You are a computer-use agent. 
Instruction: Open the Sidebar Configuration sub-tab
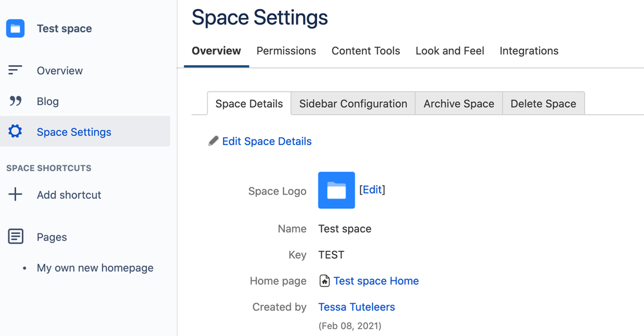[353, 104]
